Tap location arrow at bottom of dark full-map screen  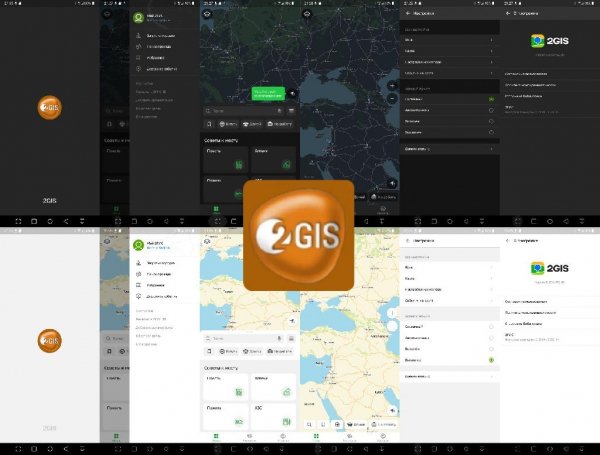click(392, 183)
